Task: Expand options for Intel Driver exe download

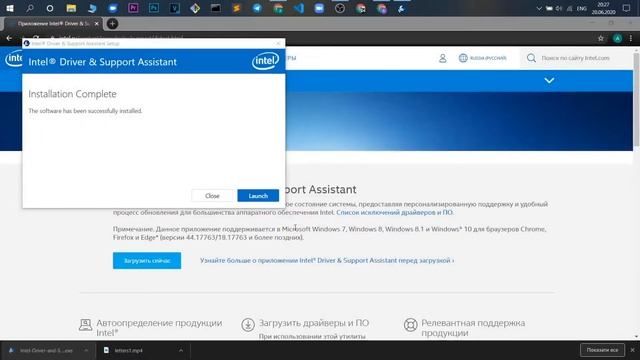Action: tap(86, 350)
